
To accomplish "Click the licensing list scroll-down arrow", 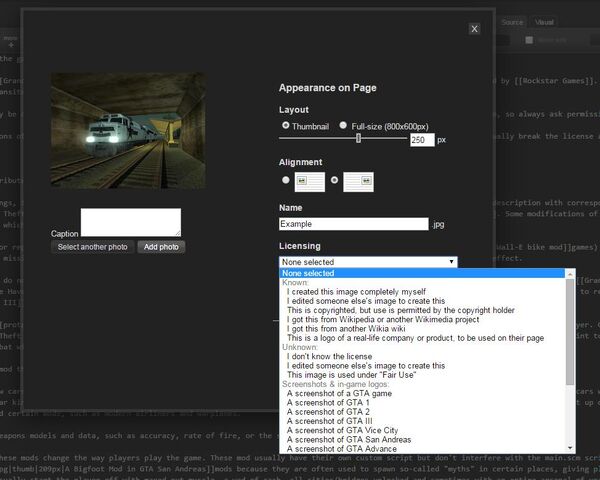I will pos(570,448).
